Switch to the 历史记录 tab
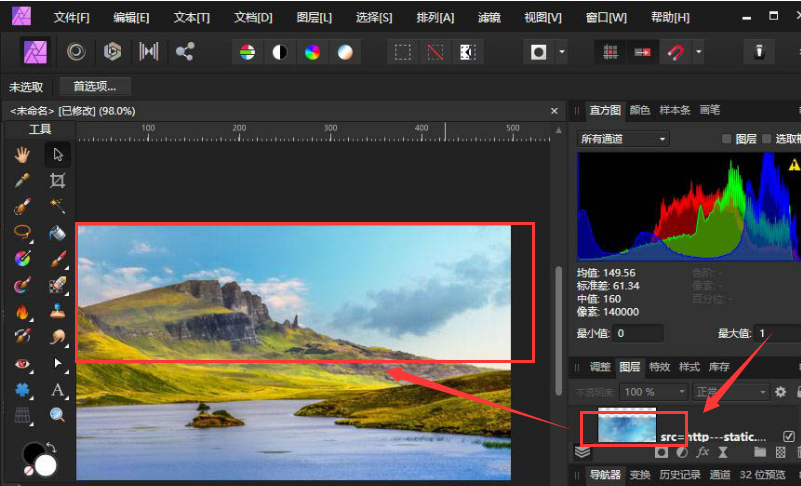The width and height of the screenshot is (801, 486). (x=679, y=475)
